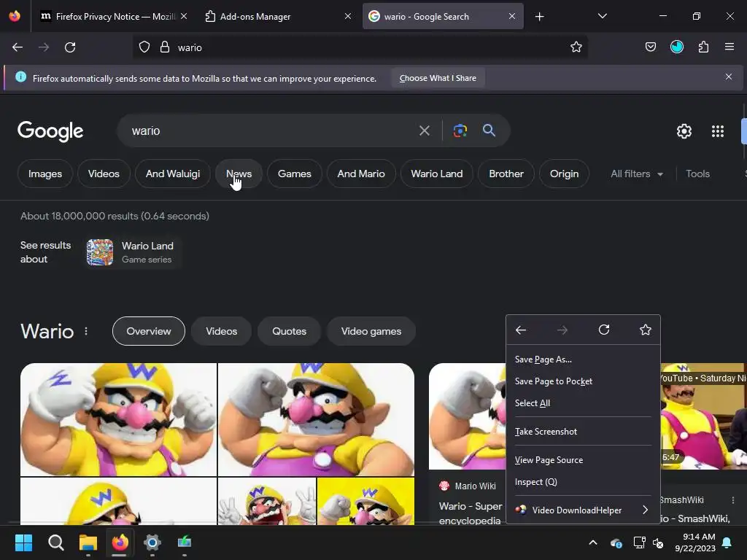The image size is (747, 560).
Task: Click Choose What I Share button
Action: [x=438, y=78]
